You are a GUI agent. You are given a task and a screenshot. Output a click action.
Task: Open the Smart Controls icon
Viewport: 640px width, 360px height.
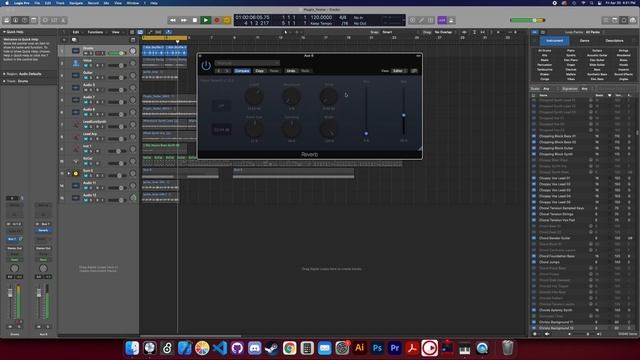click(45, 20)
